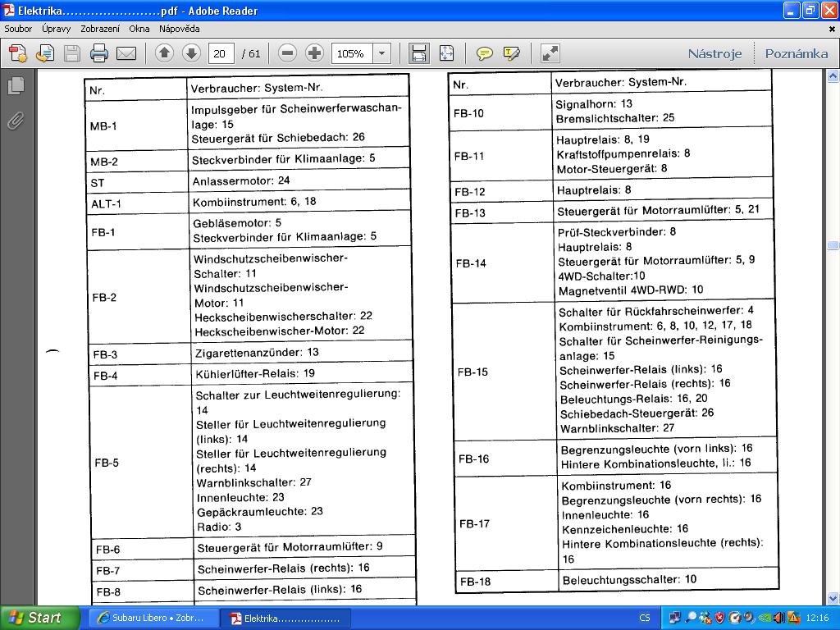Screen dimensions: 840x630
Task: Click the red security shield tray icon
Action: click(x=720, y=619)
